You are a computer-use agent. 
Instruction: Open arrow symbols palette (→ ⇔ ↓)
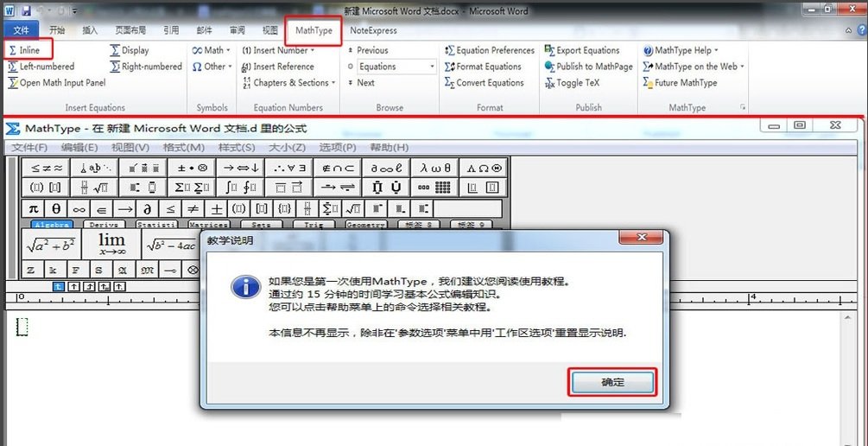coord(240,169)
